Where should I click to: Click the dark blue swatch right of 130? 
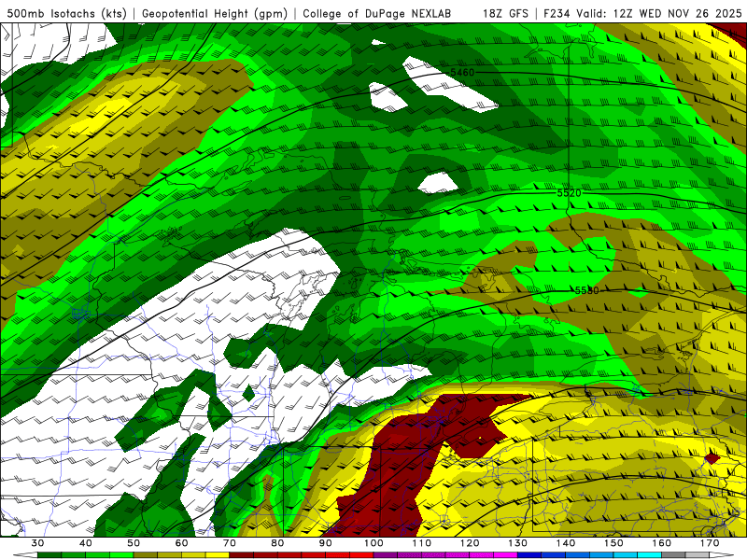[529, 555]
